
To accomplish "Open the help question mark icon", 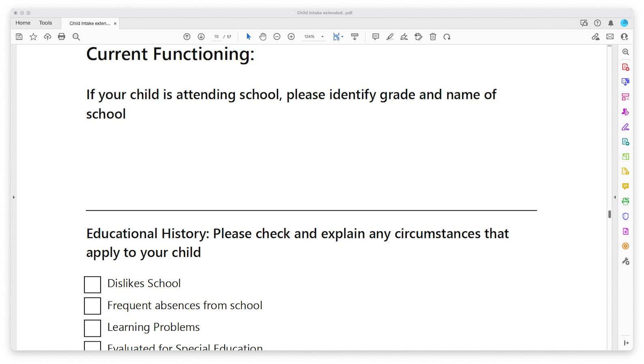I will [x=597, y=23].
